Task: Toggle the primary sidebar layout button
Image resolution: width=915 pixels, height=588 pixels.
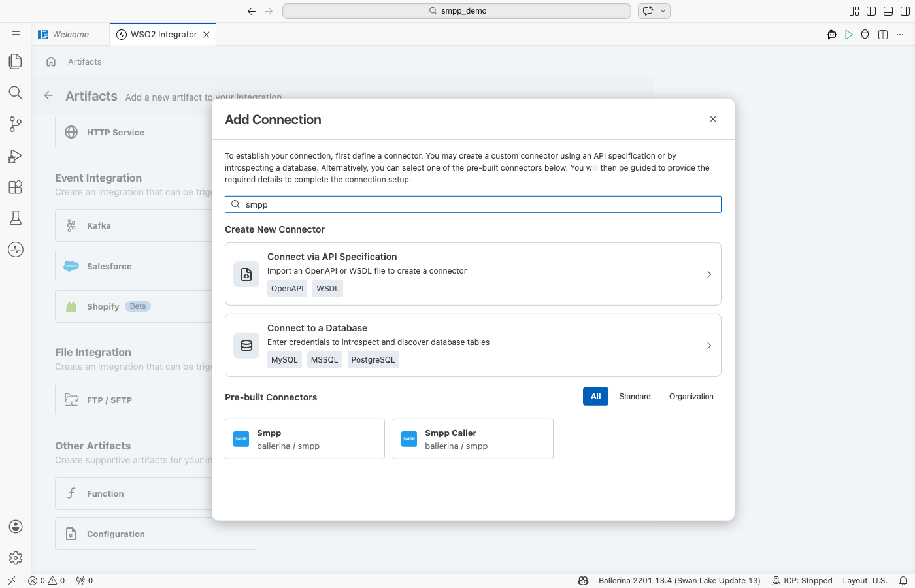Action: [x=871, y=11]
